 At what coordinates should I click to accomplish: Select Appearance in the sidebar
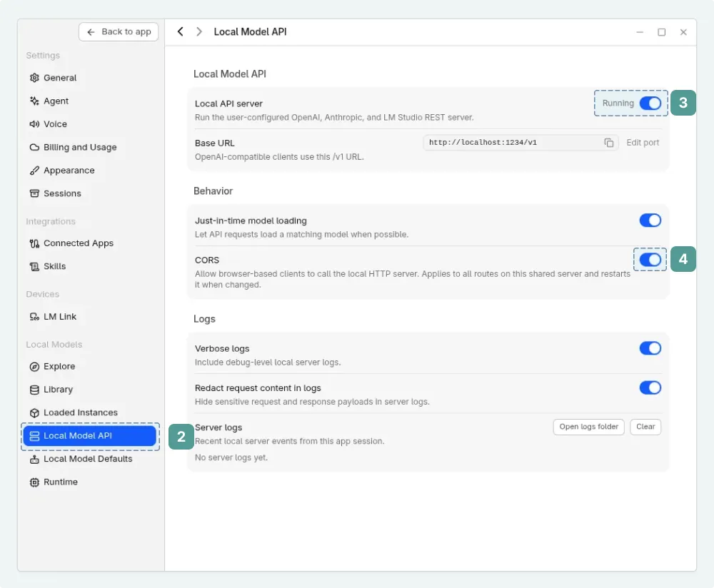click(x=90, y=171)
